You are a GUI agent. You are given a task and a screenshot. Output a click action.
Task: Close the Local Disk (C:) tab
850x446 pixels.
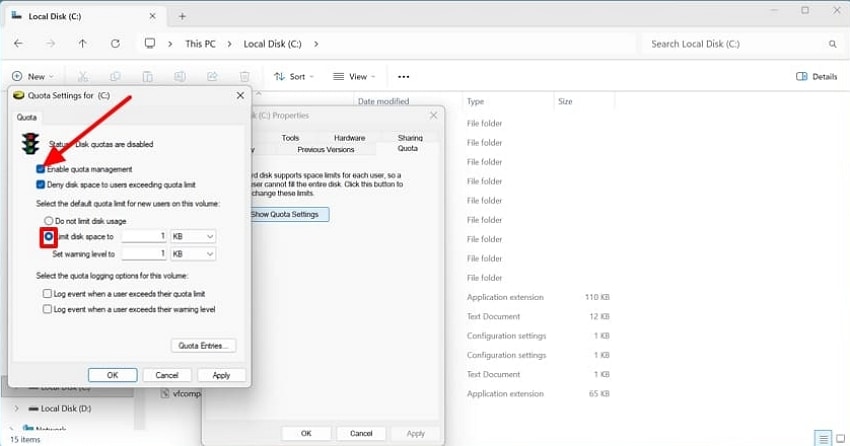click(152, 16)
